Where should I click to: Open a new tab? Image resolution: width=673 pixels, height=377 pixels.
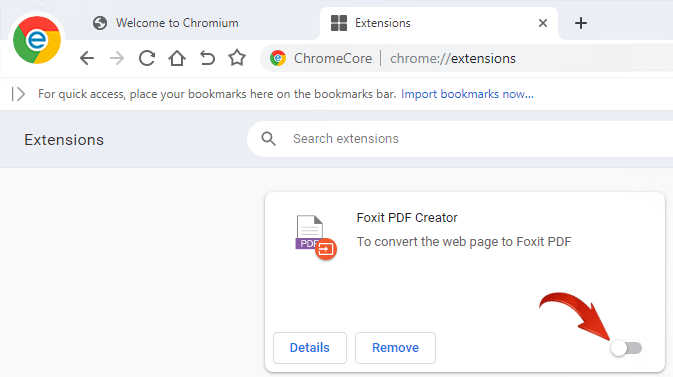(581, 23)
